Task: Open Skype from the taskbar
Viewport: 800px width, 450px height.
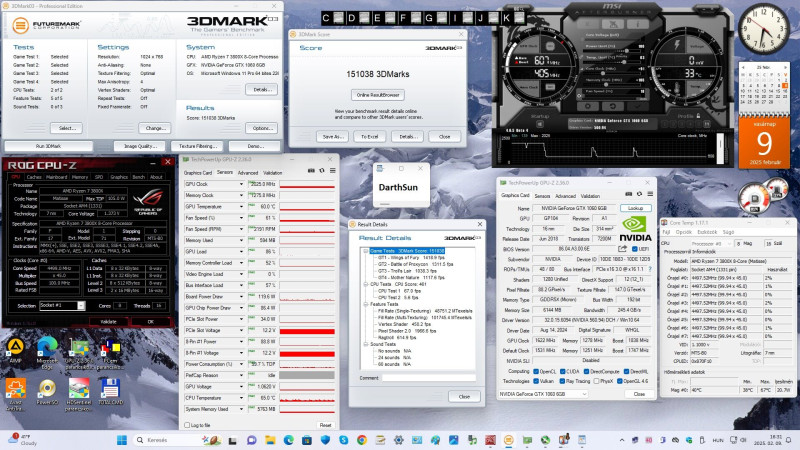Action: coord(343,440)
